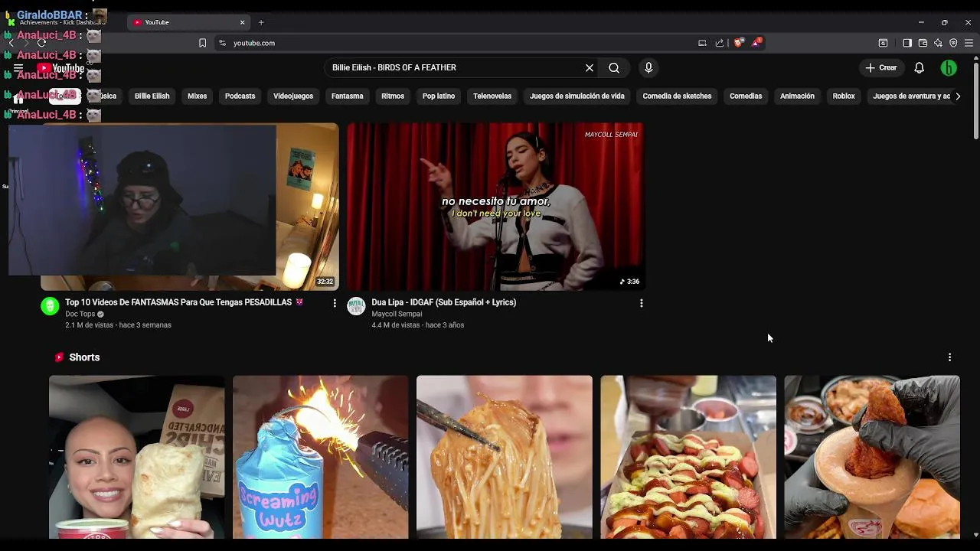Open YouTube notifications bell
Screen dimensions: 980x551
(920, 68)
